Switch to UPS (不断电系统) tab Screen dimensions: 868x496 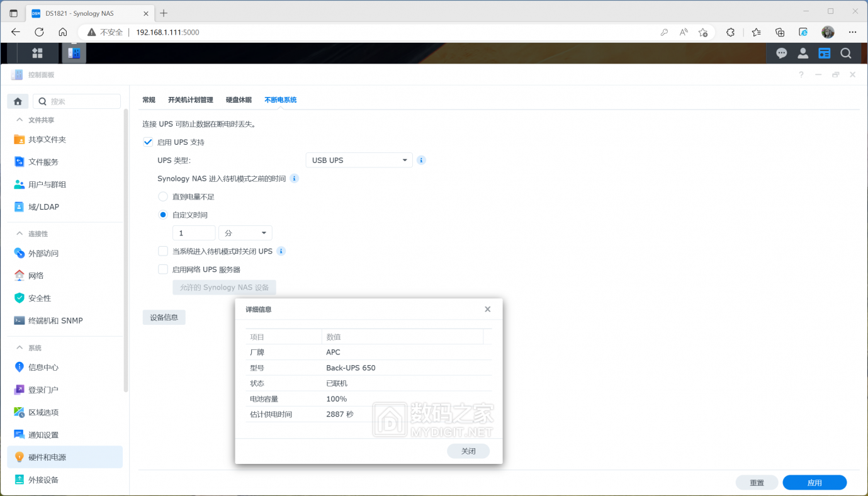pyautogui.click(x=281, y=100)
